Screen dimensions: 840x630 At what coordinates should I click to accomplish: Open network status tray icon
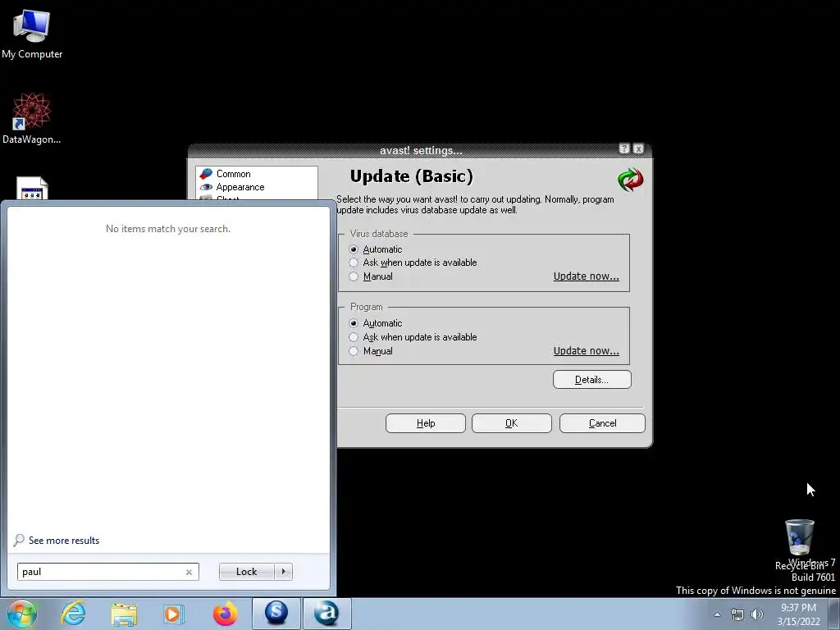[x=737, y=615]
